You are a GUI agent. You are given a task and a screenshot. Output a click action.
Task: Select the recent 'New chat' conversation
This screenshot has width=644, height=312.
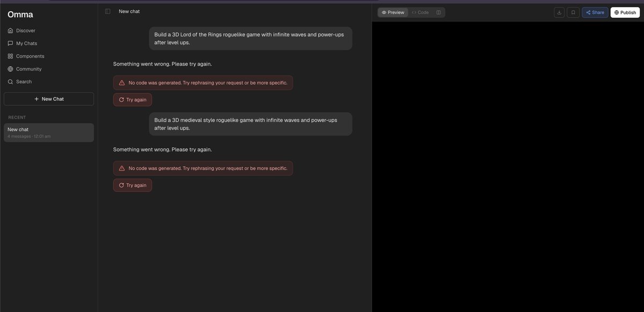click(x=49, y=133)
